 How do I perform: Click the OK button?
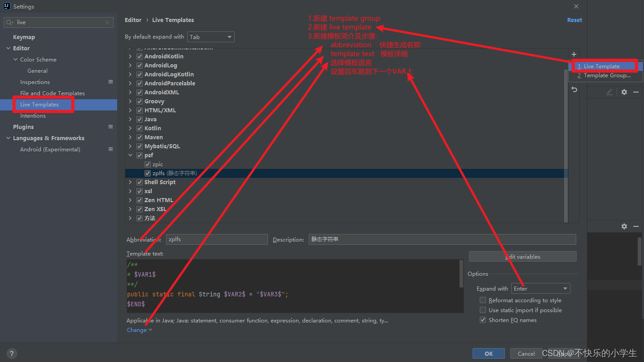click(489, 353)
